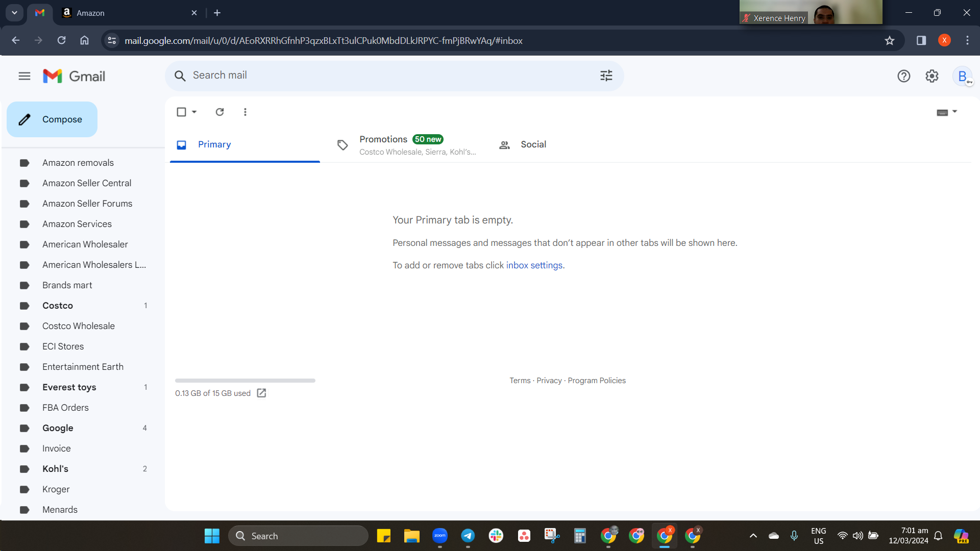The height and width of the screenshot is (551, 980).
Task: Open storage management link icon
Action: pos(261,393)
